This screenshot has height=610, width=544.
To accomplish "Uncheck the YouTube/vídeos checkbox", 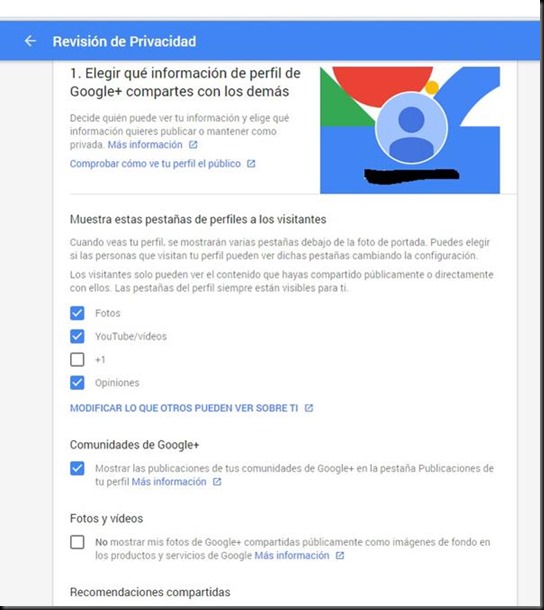I will tap(77, 337).
